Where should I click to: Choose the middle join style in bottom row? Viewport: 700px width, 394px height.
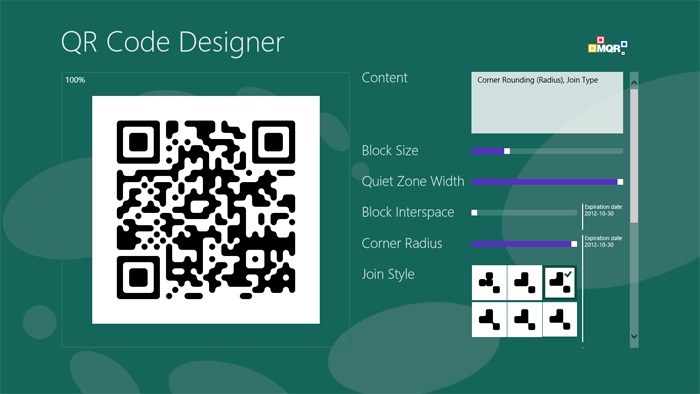pyautogui.click(x=525, y=319)
